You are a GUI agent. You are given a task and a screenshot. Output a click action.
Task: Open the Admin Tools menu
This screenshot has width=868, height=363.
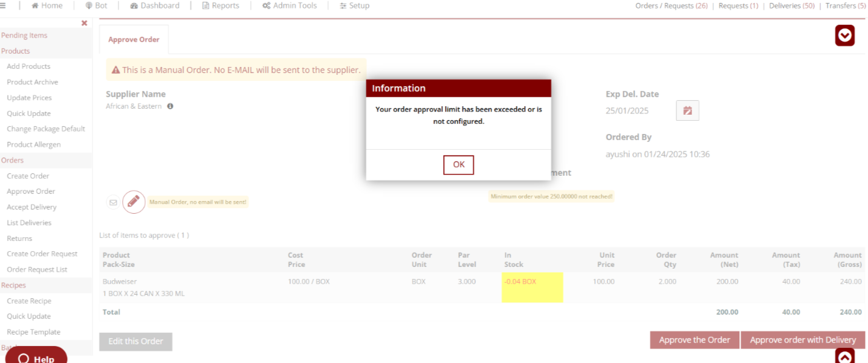click(x=290, y=5)
